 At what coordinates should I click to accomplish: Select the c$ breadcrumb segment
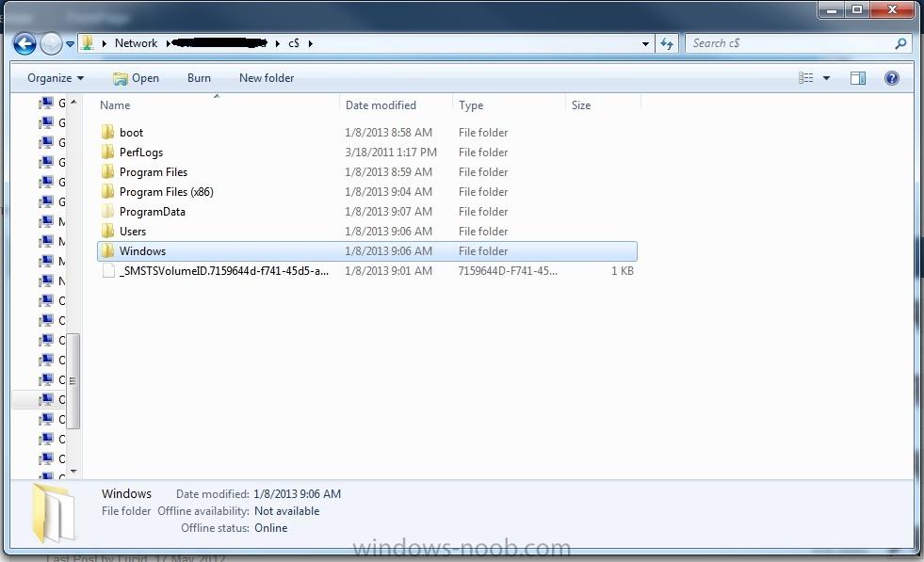(x=294, y=43)
